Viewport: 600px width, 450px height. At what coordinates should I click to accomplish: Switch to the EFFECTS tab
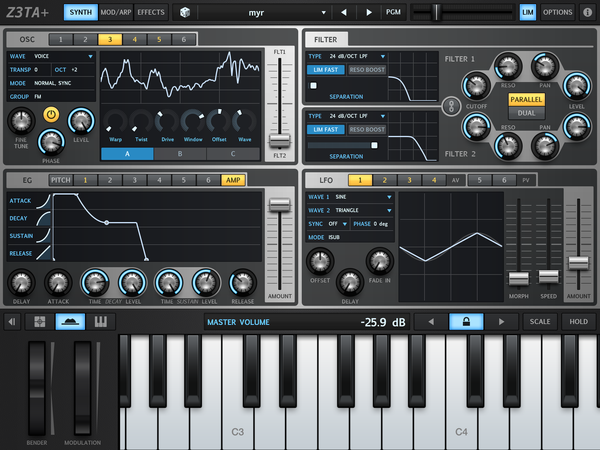coord(151,12)
